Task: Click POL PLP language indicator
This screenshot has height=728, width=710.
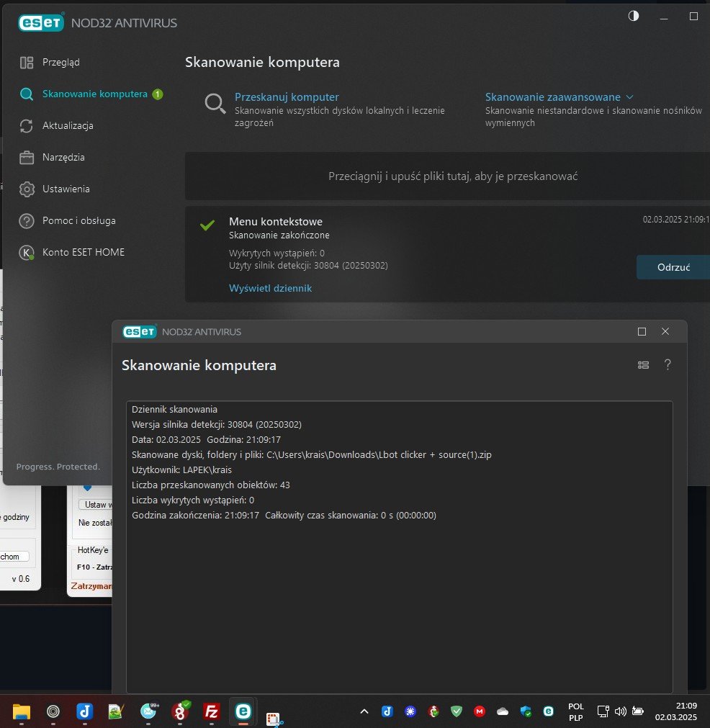Action: tap(576, 711)
